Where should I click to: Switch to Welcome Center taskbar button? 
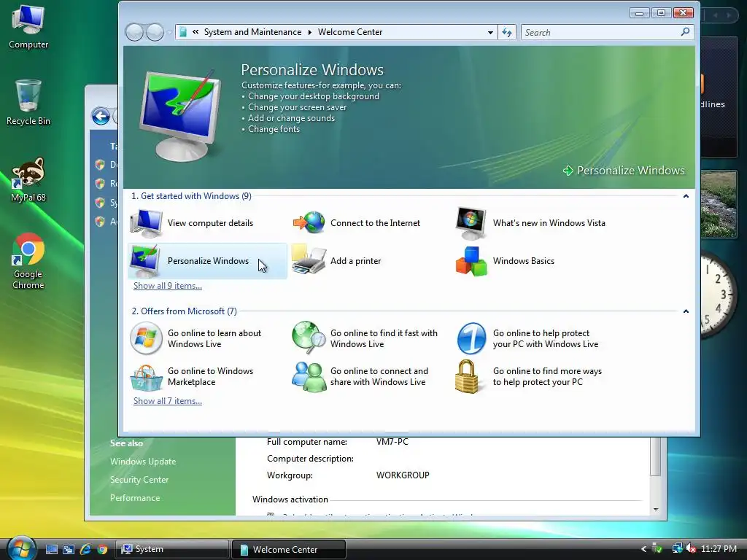coord(288,550)
